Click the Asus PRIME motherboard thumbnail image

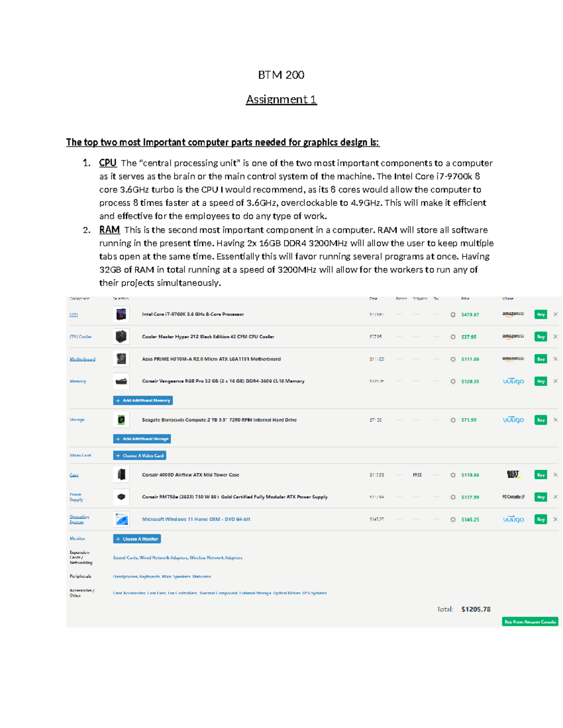tap(121, 359)
